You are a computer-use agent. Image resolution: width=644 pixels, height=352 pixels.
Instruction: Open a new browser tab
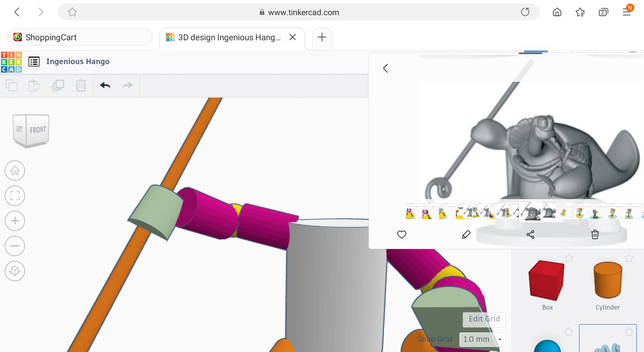point(322,37)
